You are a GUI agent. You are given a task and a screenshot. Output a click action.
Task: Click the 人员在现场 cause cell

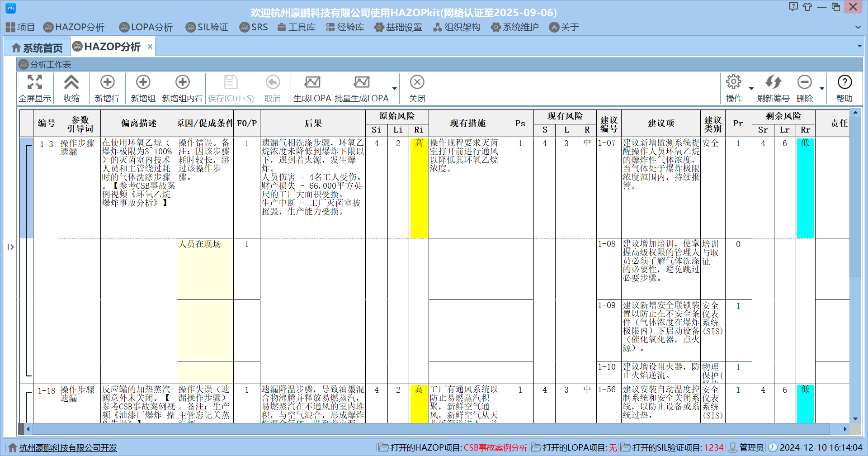click(205, 269)
